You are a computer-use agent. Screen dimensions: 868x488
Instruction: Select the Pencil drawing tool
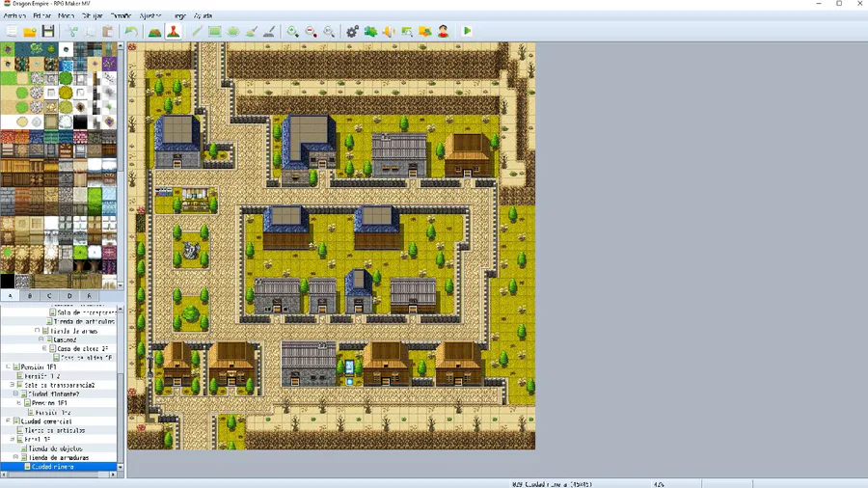coord(197,32)
